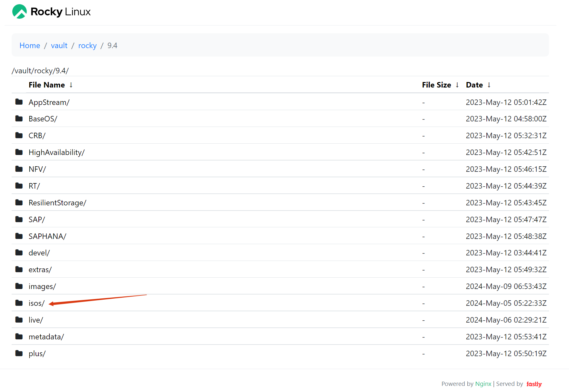Open the CRB/ directory
This screenshot has width=569, height=392.
click(x=37, y=136)
